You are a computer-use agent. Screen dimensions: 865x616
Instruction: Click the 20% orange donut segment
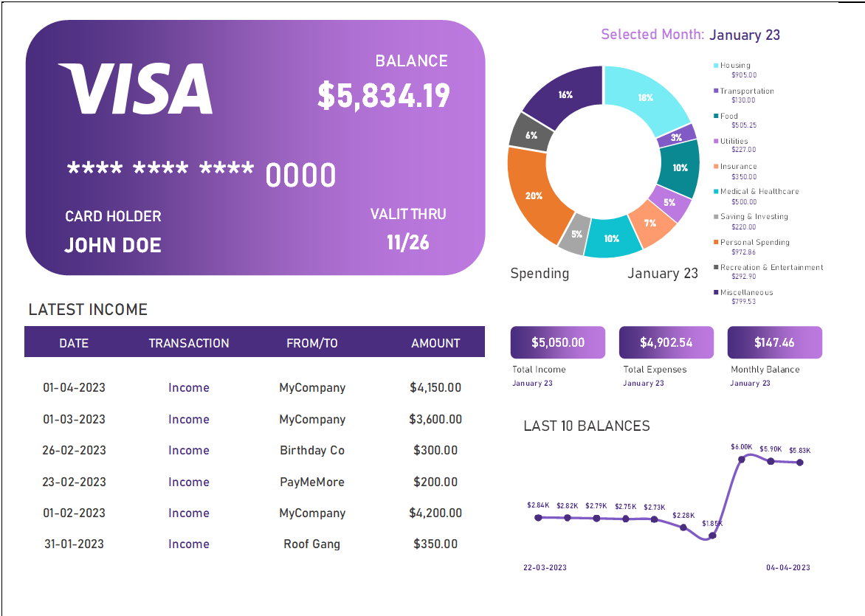tap(534, 195)
